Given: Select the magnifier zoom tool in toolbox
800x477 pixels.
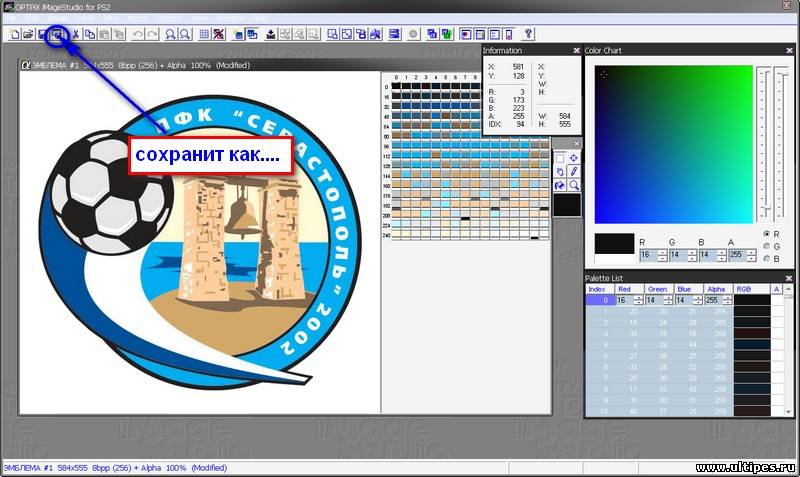Looking at the screenshot, I should click(x=574, y=186).
